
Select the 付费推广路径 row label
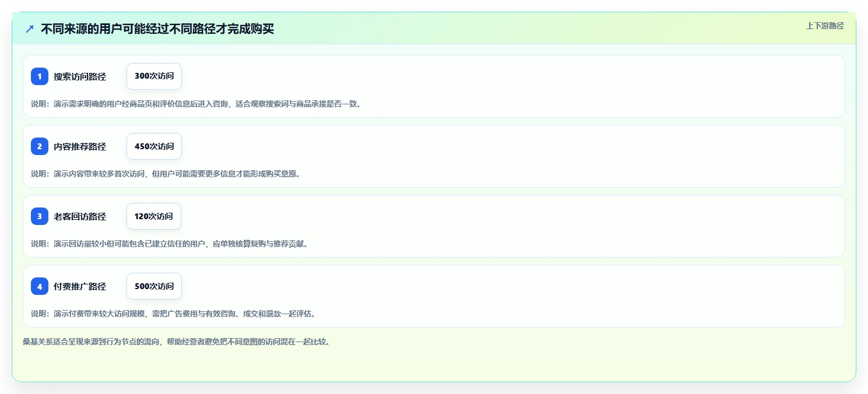coord(80,286)
